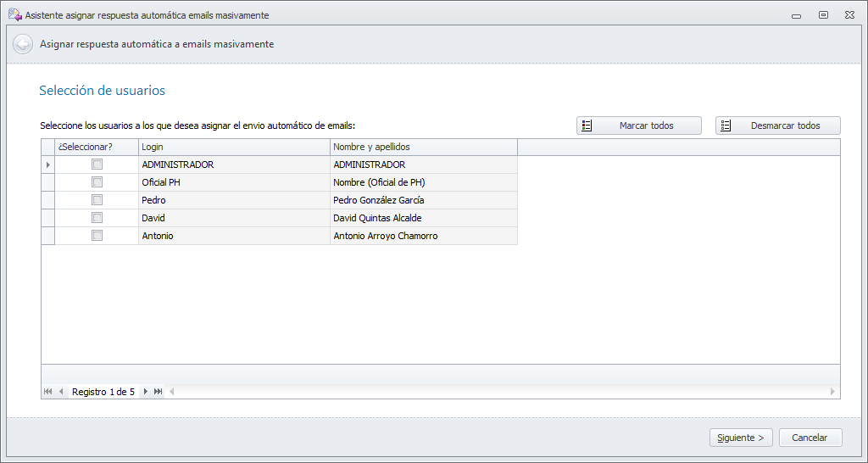This screenshot has width=868, height=463.
Task: Select the 'Antonio Arroyo Chamorro' name cell
Action: coord(423,236)
